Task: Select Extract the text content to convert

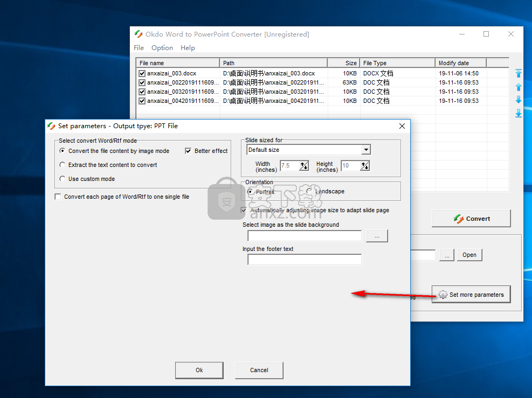Action: pyautogui.click(x=62, y=164)
